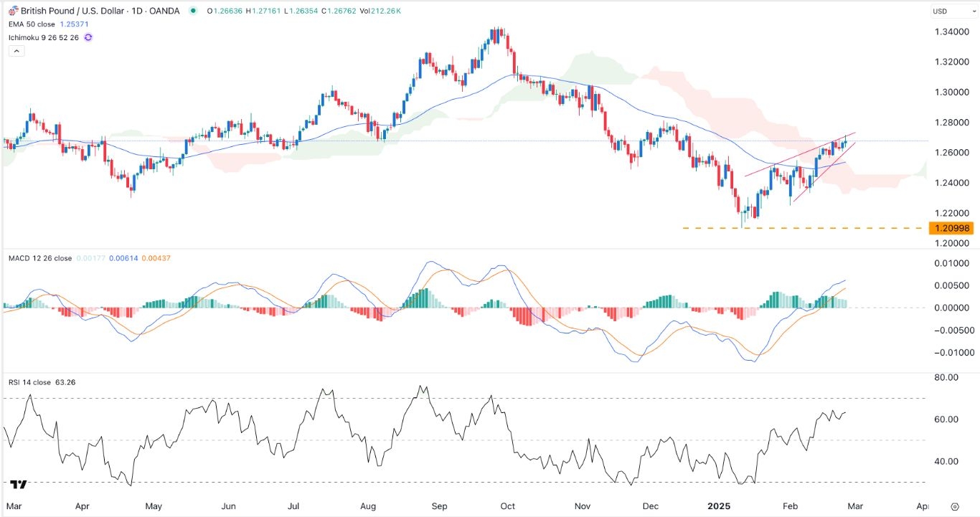Click the purple Ichimoku refresh icon
The image size is (980, 517).
(x=88, y=38)
